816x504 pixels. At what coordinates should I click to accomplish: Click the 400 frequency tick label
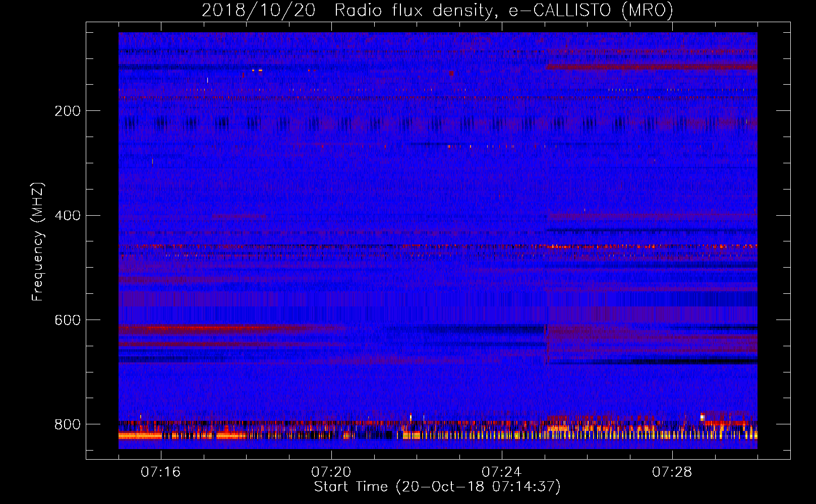[68, 216]
